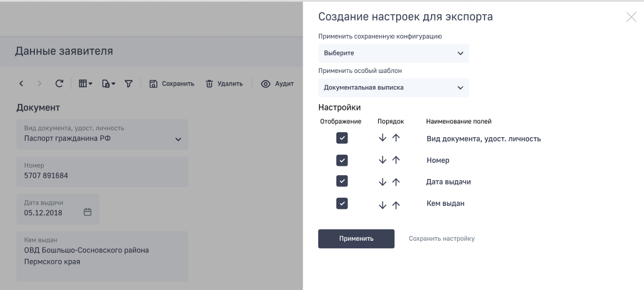The height and width of the screenshot is (290, 644).
Task: Uncheck display checkbox for Кем выдан
Action: tap(342, 203)
